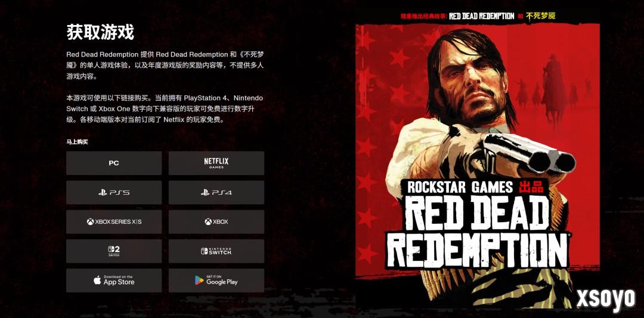Click the Google Play triangle icon
The width and height of the screenshot is (644, 318).
pos(199,280)
